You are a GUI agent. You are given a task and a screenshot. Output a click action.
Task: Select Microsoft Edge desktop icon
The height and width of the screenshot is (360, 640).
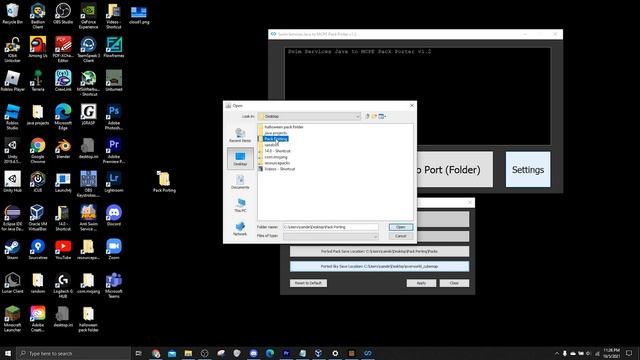[63, 117]
